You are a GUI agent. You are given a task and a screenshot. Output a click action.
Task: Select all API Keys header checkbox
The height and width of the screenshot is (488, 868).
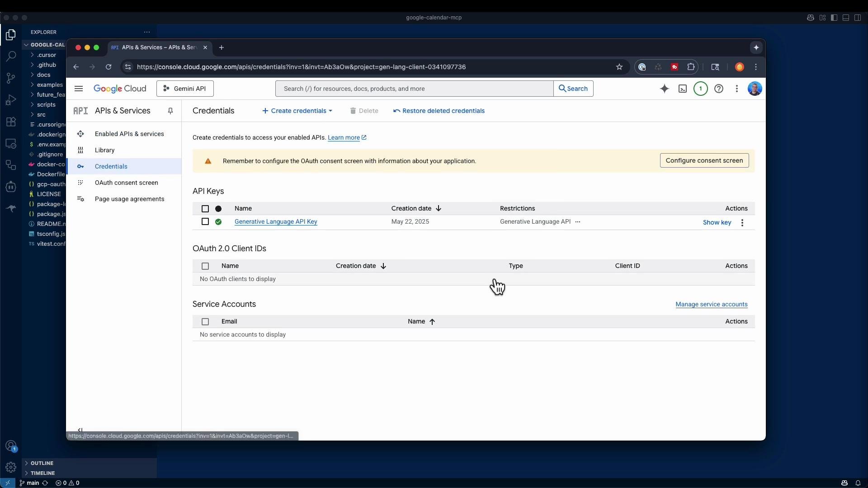205,209
